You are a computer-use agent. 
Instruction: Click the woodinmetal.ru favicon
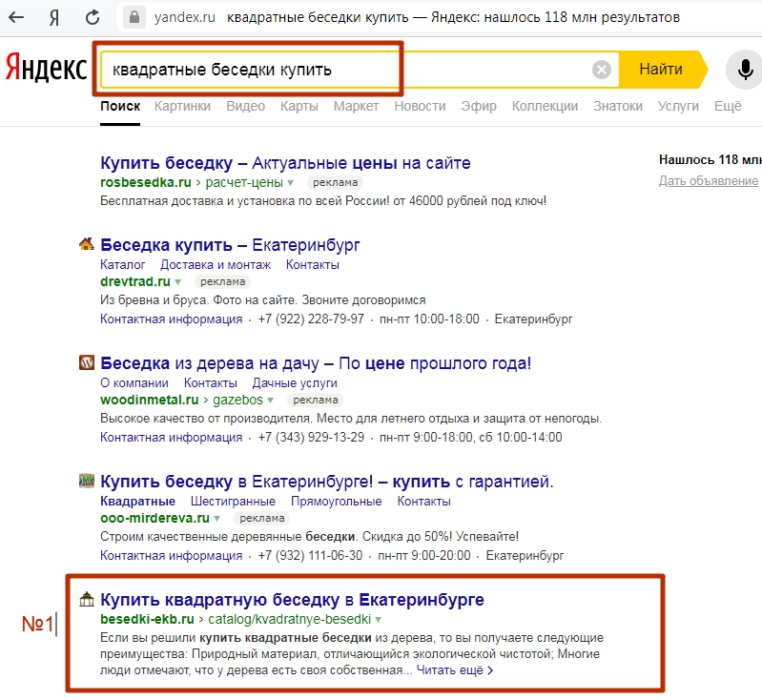pos(87,362)
